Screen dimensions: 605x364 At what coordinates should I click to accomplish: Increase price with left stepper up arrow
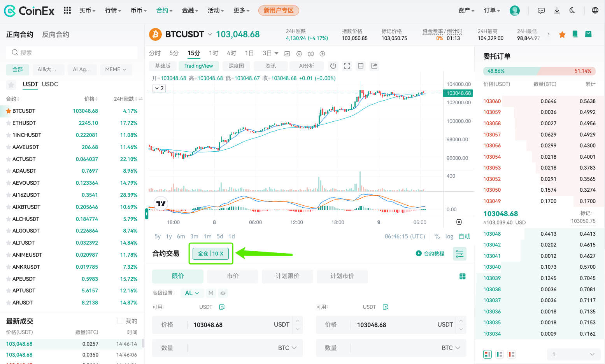[x=298, y=321]
